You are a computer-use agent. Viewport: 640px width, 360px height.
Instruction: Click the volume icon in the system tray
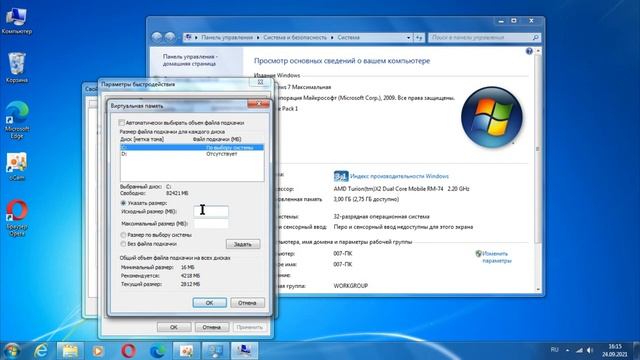click(x=590, y=350)
